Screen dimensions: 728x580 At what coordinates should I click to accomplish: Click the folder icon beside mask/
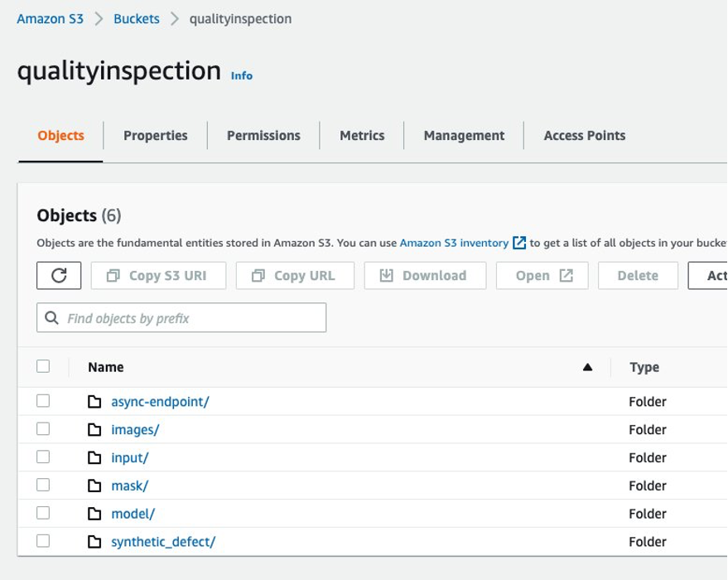pyautogui.click(x=94, y=486)
